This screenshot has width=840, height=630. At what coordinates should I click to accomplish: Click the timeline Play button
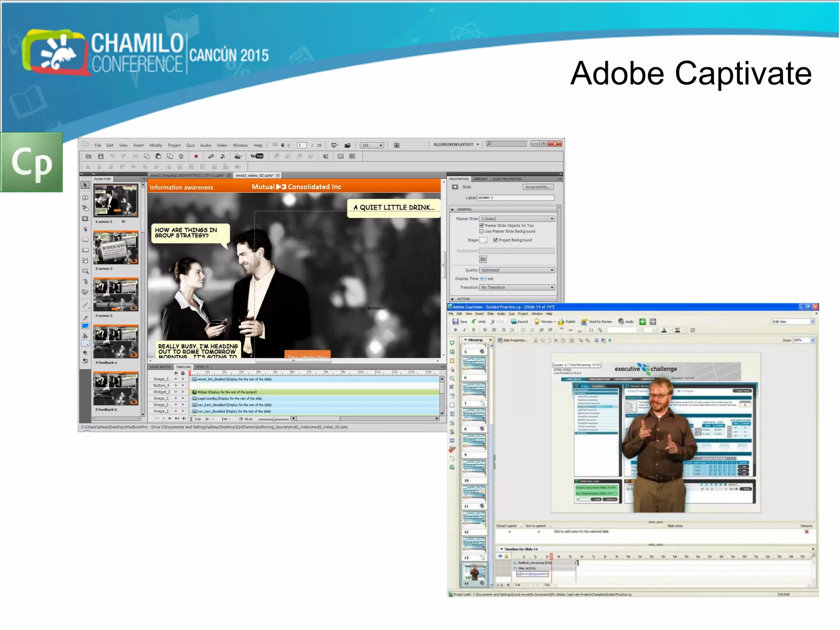pos(170,419)
